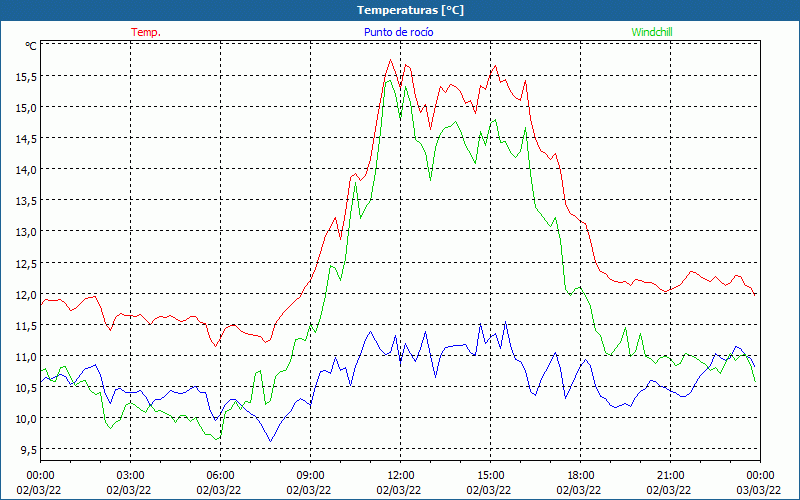Click the '03/03/22' date label
The width and height of the screenshot is (800, 500).
(x=759, y=490)
